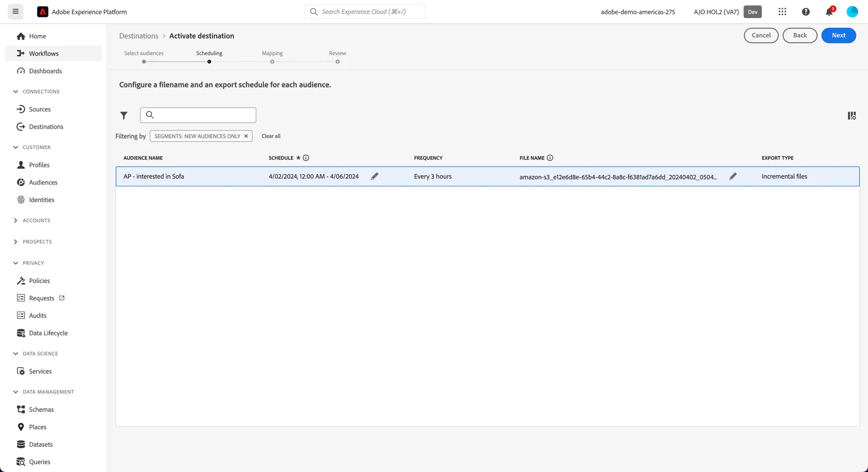Open Destinations in sidebar
The height and width of the screenshot is (472, 868).
tap(53, 126)
